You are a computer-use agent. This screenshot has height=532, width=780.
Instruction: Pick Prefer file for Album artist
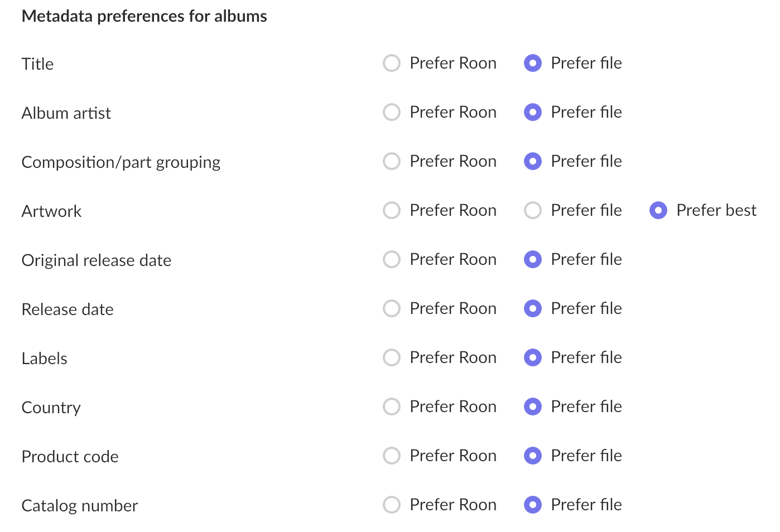click(533, 112)
